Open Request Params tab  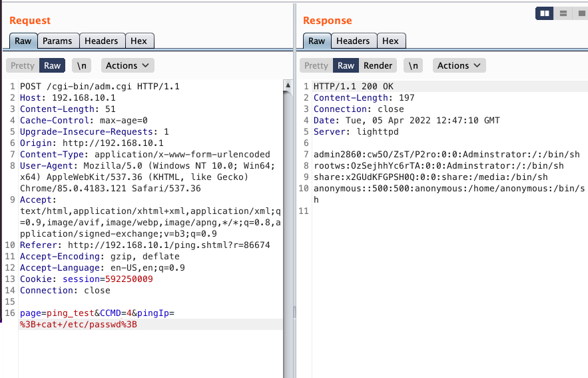point(57,41)
